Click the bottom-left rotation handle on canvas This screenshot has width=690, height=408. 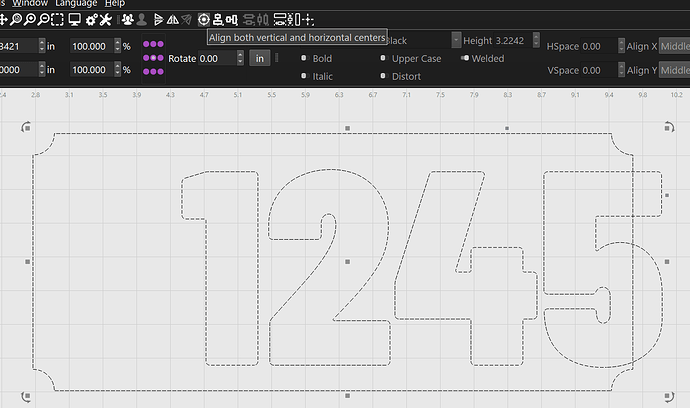pos(26,396)
